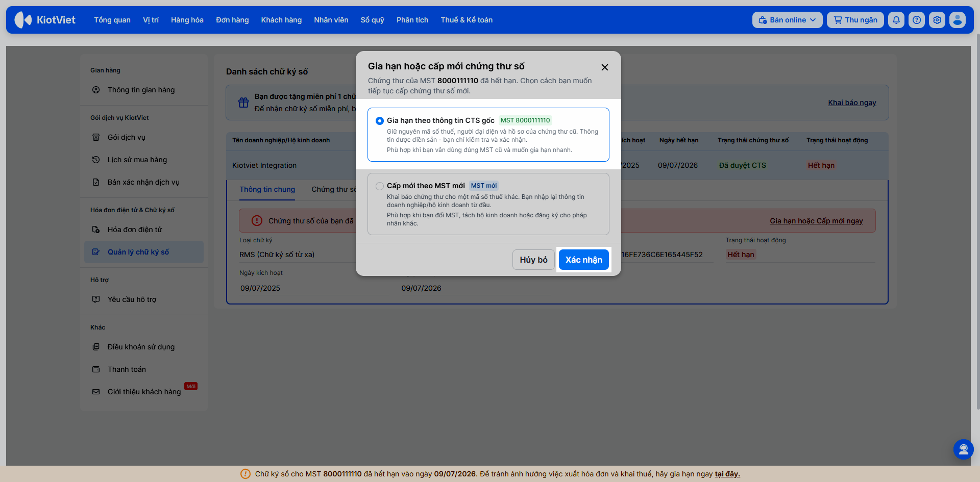Click the Yêu cầu hỗ trợ icon

pos(96,299)
